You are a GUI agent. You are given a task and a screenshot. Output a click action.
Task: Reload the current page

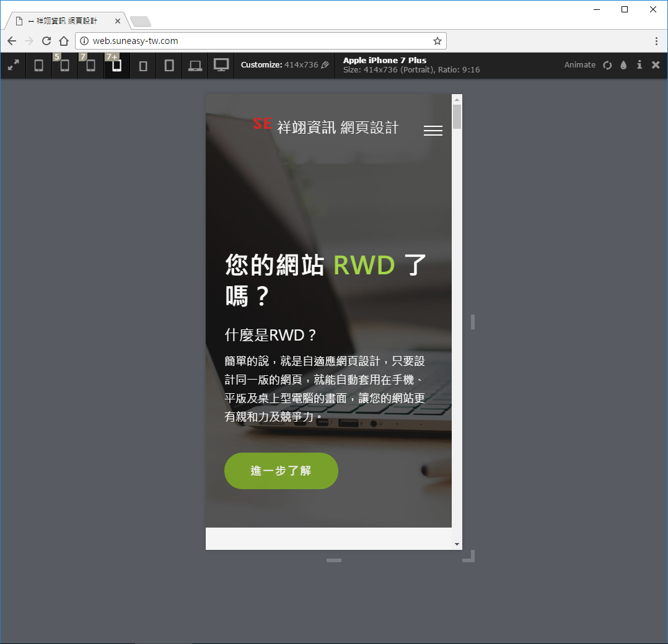(x=46, y=41)
